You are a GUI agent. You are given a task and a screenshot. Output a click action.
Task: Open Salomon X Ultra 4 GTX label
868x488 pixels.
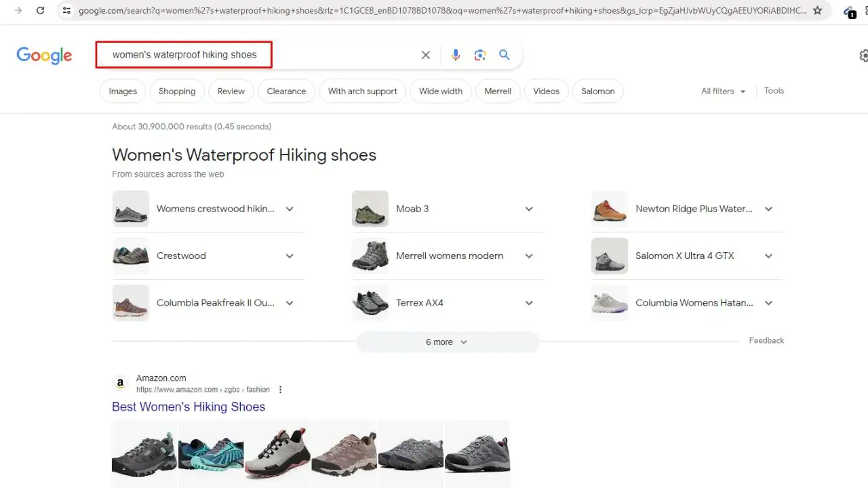pos(685,256)
